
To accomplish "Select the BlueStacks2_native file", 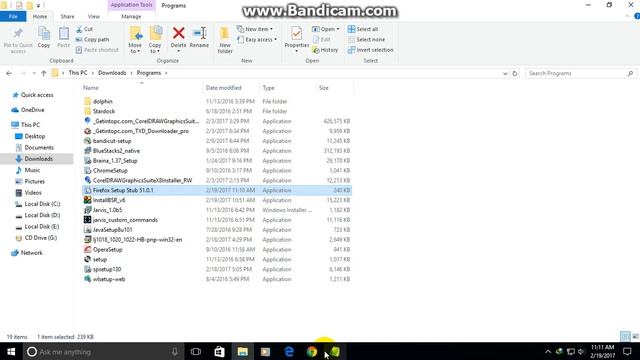I will tap(116, 151).
